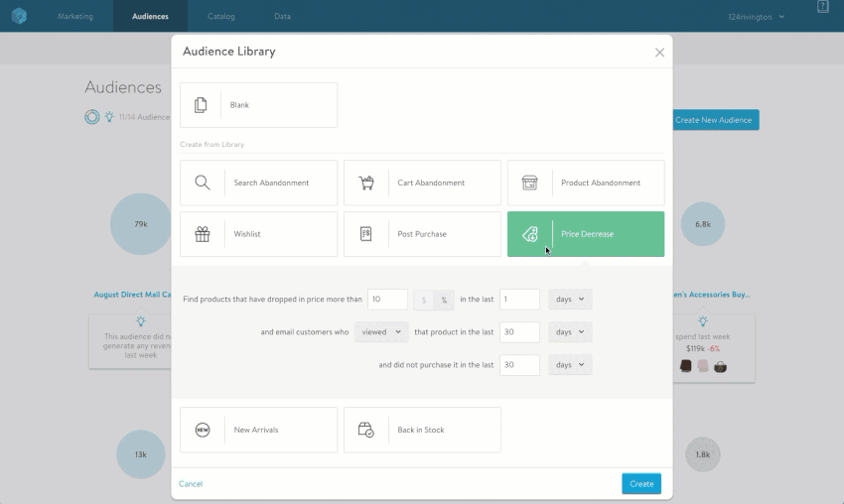This screenshot has width=844, height=504.
Task: Select the Wishlist template
Action: [259, 234]
